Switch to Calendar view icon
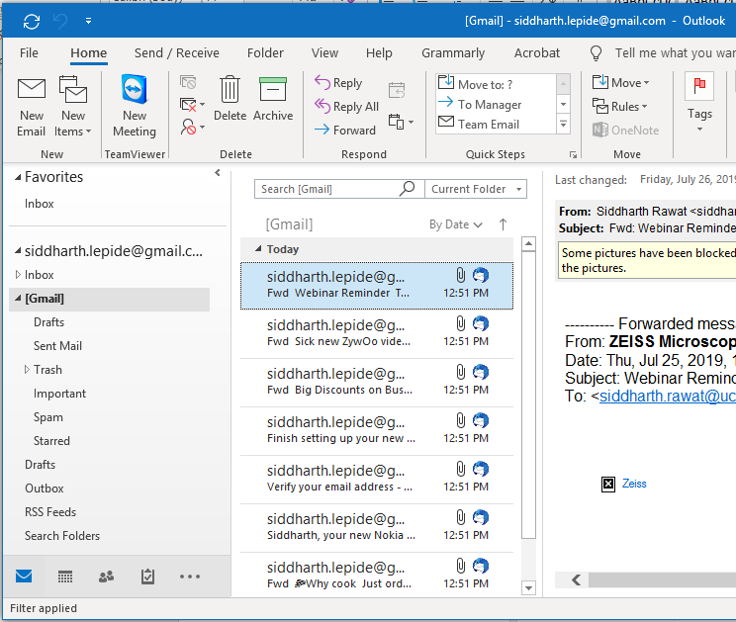 [x=65, y=576]
